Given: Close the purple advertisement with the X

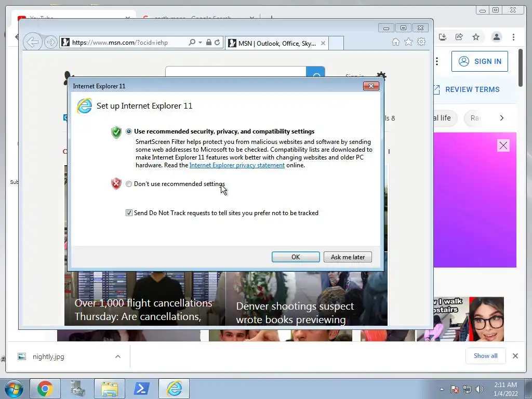Looking at the screenshot, I should (x=503, y=145).
